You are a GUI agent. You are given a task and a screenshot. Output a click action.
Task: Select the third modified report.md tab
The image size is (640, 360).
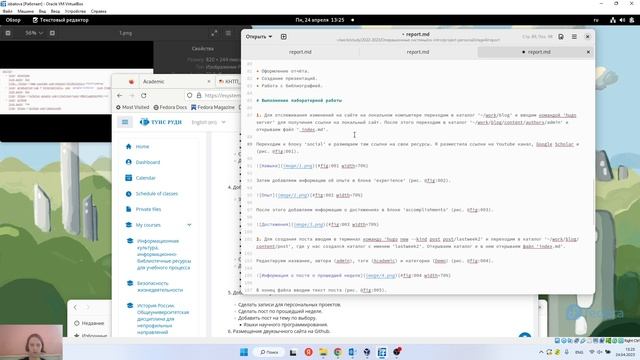point(536,52)
